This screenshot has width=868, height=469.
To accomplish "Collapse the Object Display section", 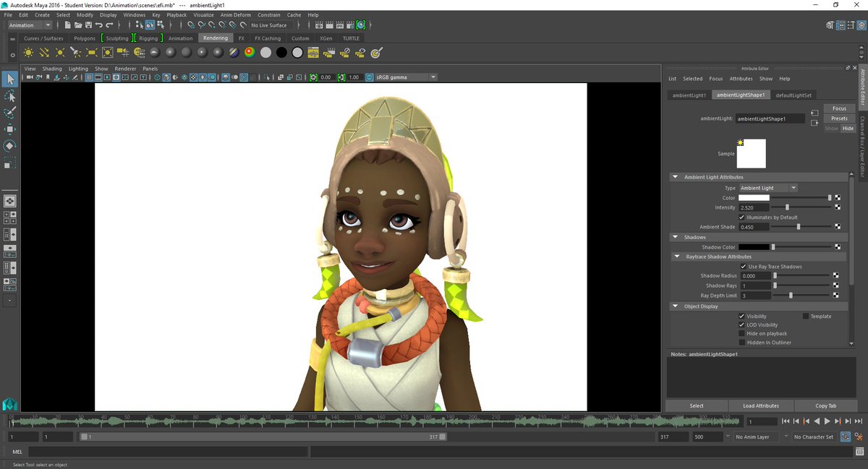I will [675, 306].
